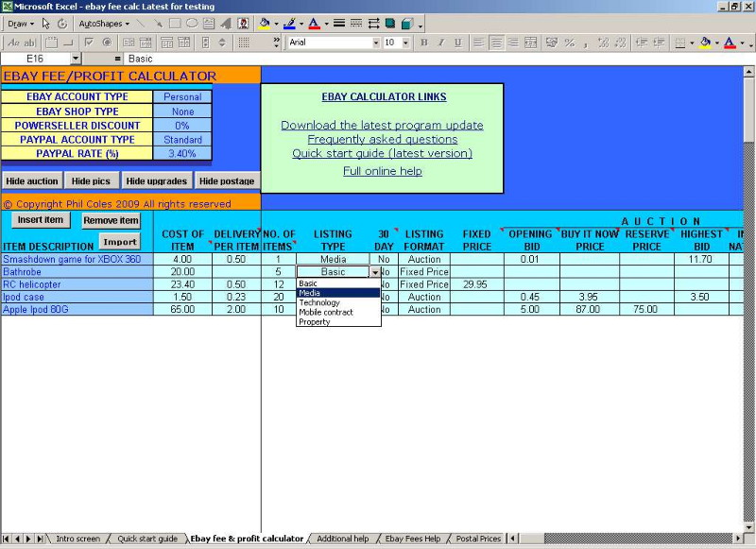Click the Increase Indent icon

point(658,43)
